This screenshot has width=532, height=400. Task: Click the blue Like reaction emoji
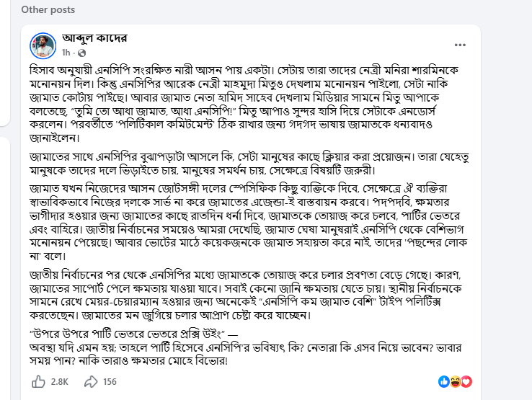[x=444, y=381]
